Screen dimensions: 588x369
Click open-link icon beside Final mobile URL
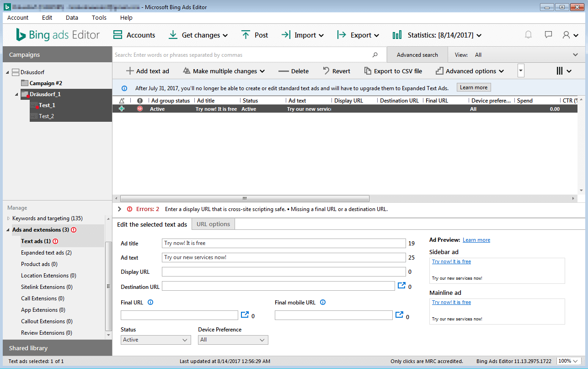tap(399, 315)
